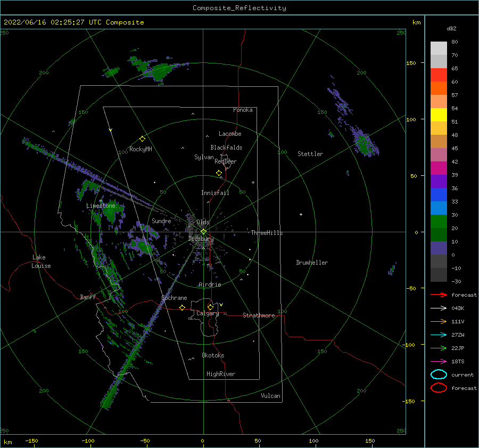Image resolution: width=479 pixels, height=448 pixels.
Task: Click the RedDeer label on map
Action: [x=226, y=161]
